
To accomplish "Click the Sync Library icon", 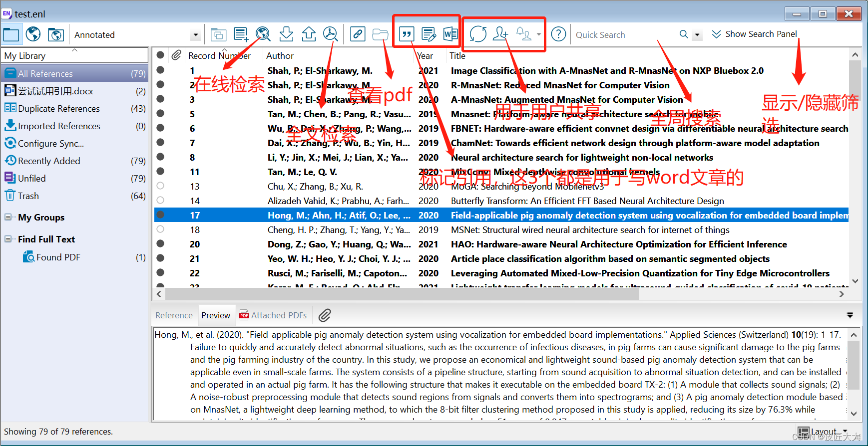I will 478,34.
